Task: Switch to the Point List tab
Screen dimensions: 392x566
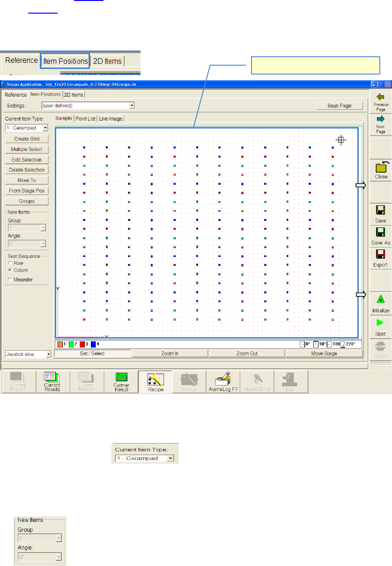Action: coord(86,119)
